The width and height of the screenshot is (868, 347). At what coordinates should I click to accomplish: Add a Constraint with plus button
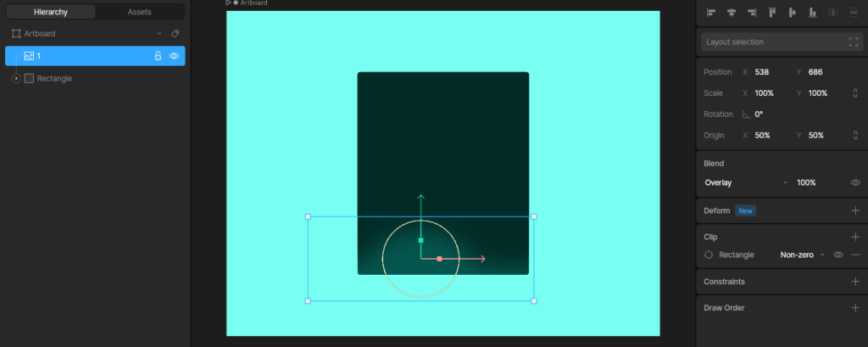[855, 282]
